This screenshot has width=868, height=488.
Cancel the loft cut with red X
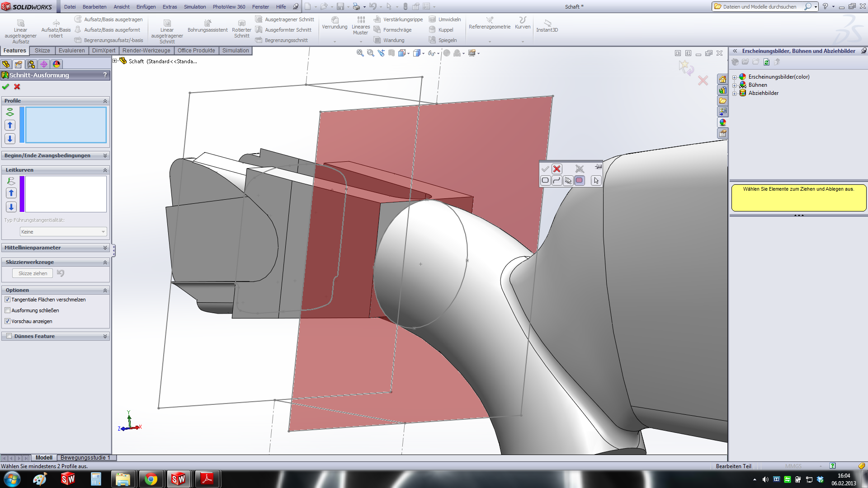coord(17,87)
